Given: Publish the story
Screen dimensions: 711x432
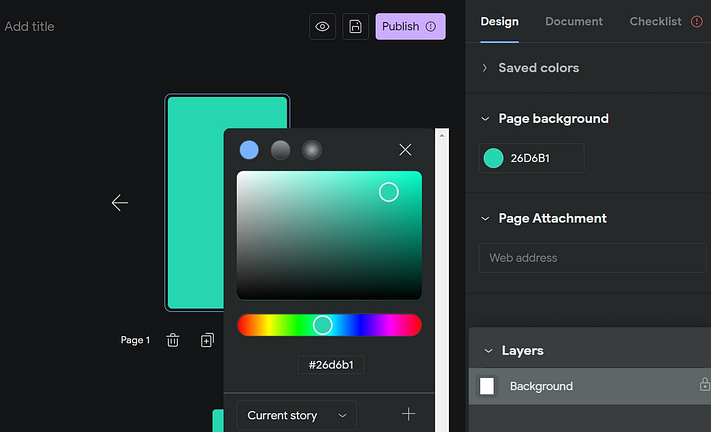Looking at the screenshot, I should 410,26.
